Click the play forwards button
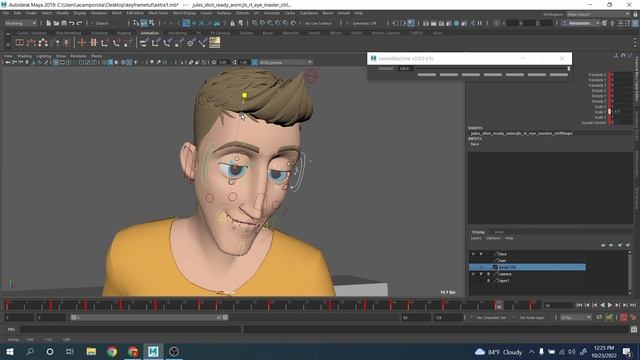Viewport: 640px width, 360px height. click(x=610, y=305)
